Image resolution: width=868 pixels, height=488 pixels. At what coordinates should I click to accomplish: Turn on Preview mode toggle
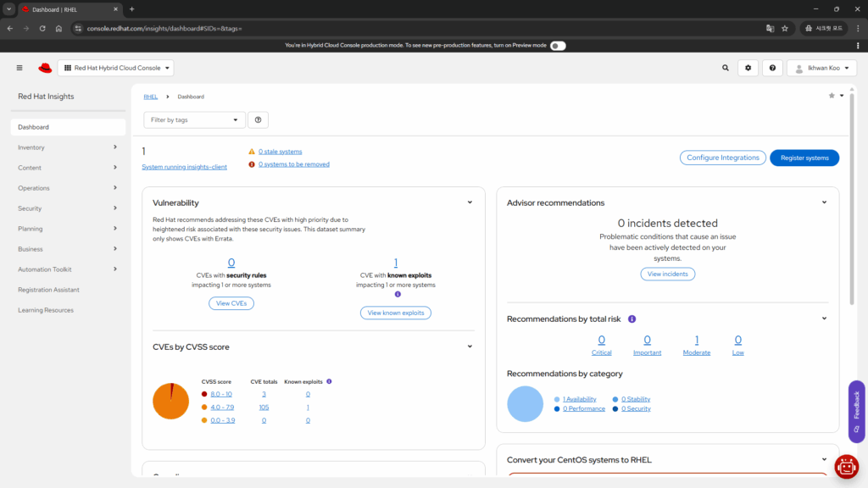[558, 46]
